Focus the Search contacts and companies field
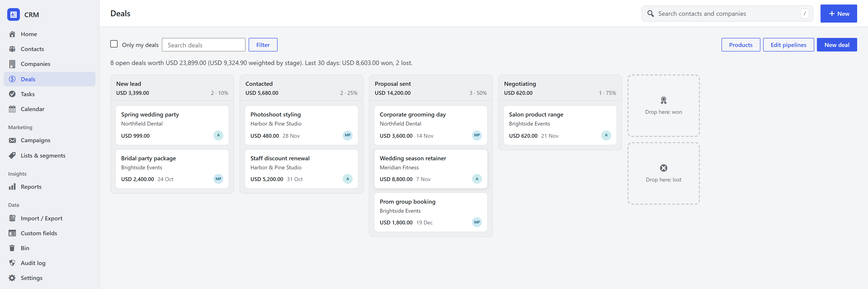 727,14
